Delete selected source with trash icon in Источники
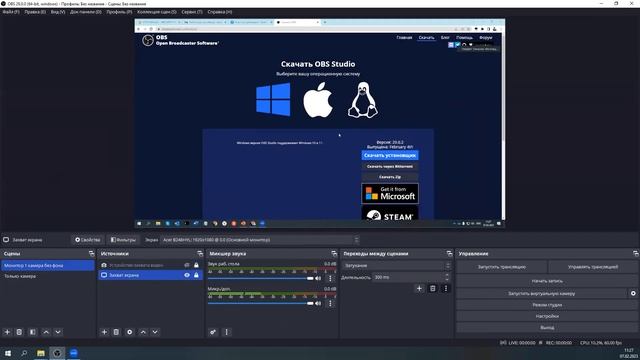Image resolution: width=640 pixels, height=360 pixels. [x=116, y=332]
